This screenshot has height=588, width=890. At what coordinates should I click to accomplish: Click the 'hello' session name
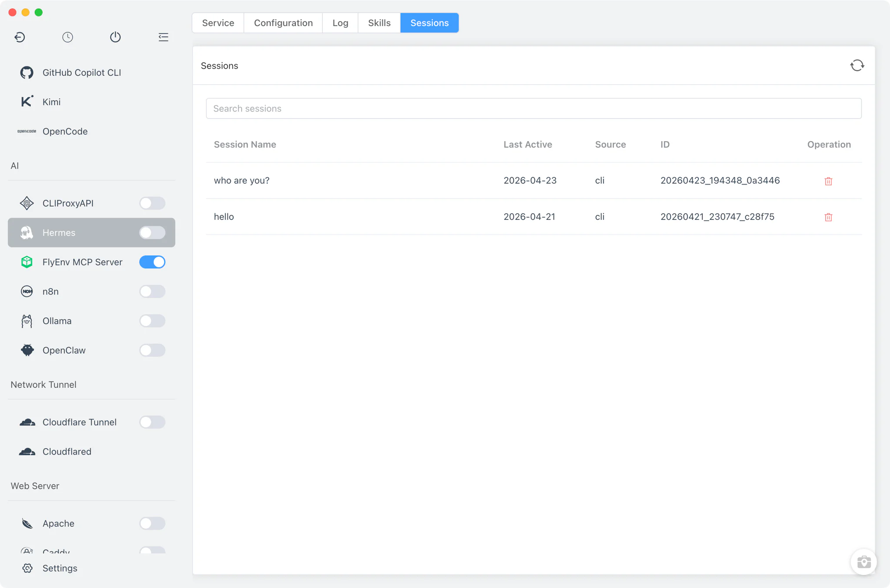(x=224, y=217)
